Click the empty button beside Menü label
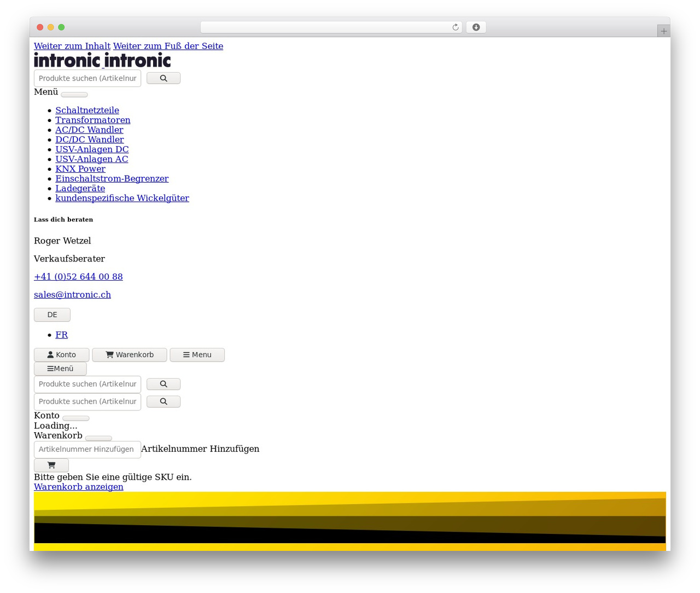700x593 pixels. click(x=74, y=95)
